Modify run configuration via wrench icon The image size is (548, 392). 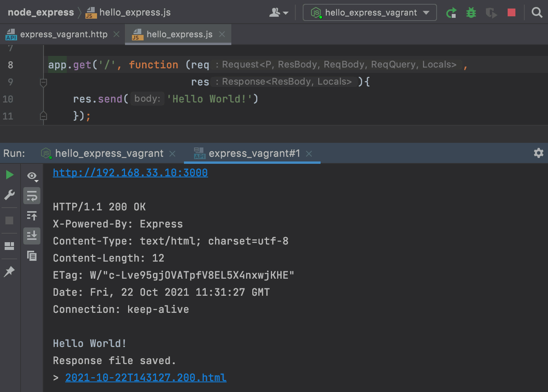pyautogui.click(x=9, y=195)
